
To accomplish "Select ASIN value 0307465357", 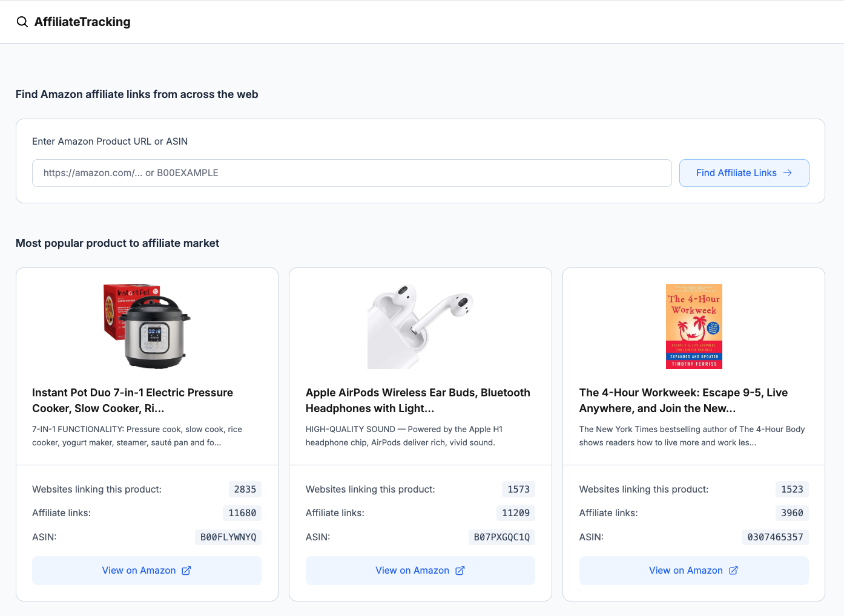I will coord(775,537).
